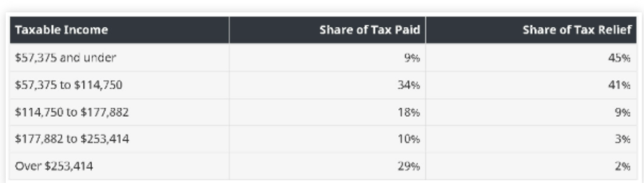
Task: Select the '$177,882 to $253,414' cell
Action: (72, 140)
